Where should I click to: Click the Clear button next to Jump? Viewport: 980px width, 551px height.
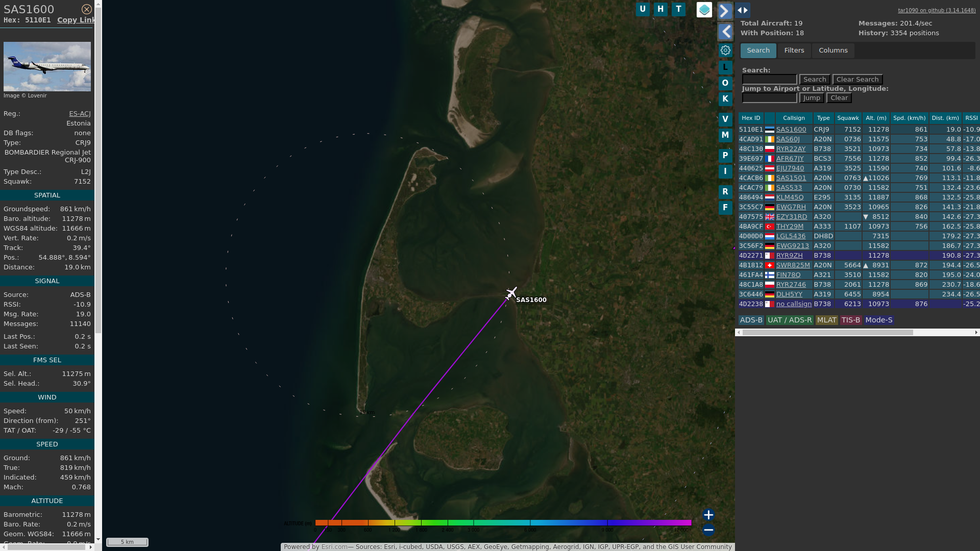click(x=839, y=98)
